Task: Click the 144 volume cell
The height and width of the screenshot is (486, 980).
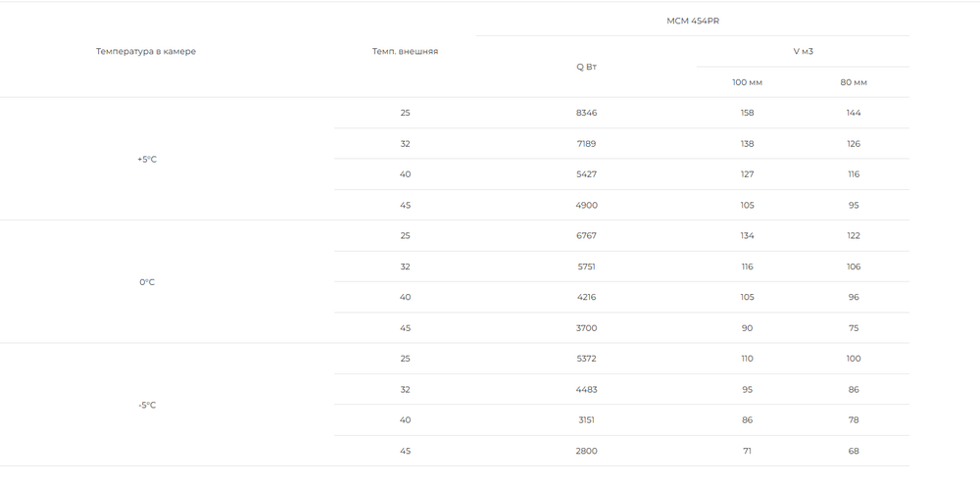Action: click(x=854, y=113)
